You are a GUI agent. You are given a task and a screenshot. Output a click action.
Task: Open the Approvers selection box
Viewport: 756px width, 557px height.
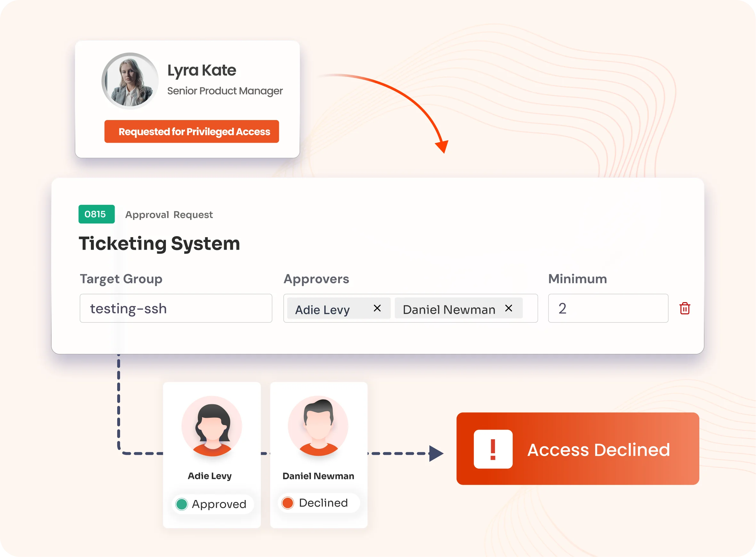529,308
